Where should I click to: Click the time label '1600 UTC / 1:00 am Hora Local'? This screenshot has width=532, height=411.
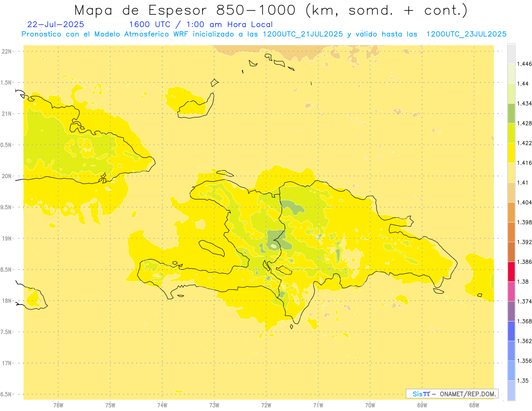(201, 24)
